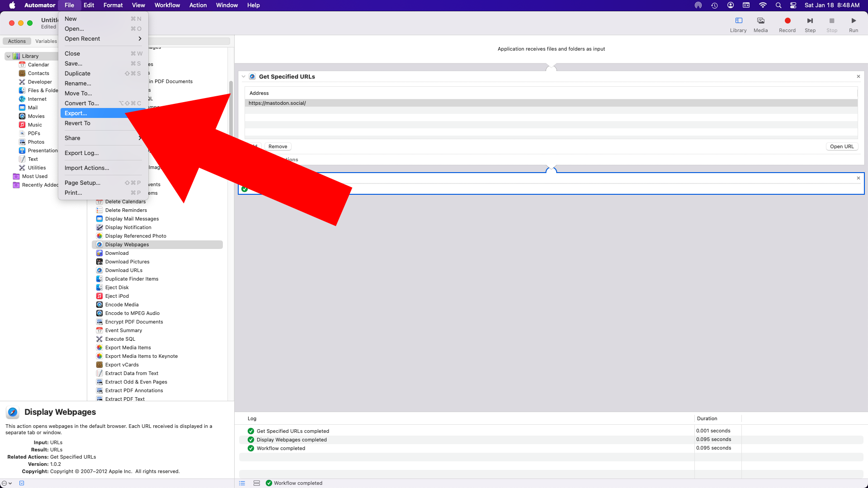Screen dimensions: 868x488
Task: Click the Step toolbar icon
Action: tap(810, 21)
